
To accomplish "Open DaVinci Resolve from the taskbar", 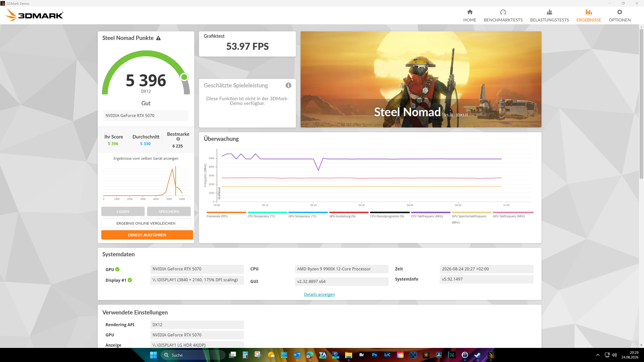I will [439, 355].
